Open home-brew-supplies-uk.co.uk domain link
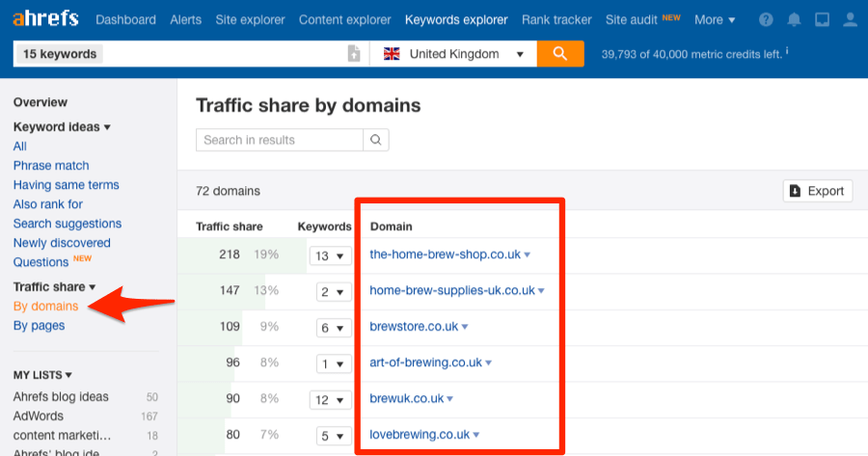The width and height of the screenshot is (868, 456). 452,290
